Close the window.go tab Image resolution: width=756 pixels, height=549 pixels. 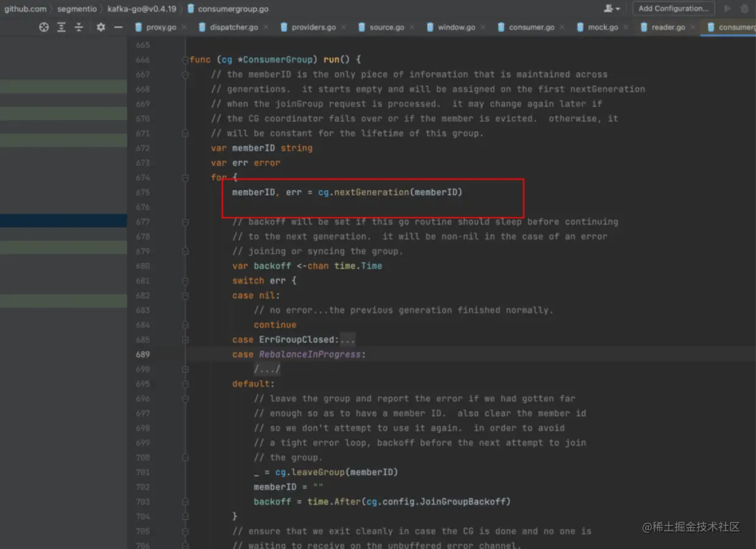(x=483, y=27)
